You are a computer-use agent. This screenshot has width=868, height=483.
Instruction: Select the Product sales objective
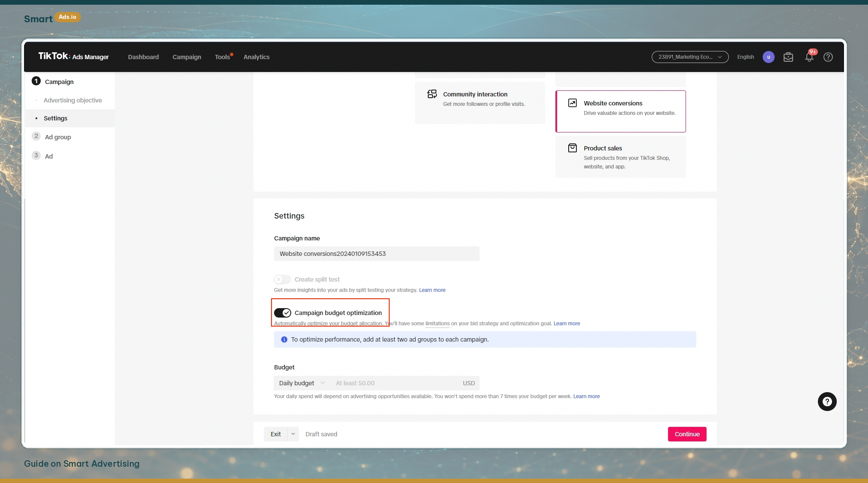pos(620,157)
